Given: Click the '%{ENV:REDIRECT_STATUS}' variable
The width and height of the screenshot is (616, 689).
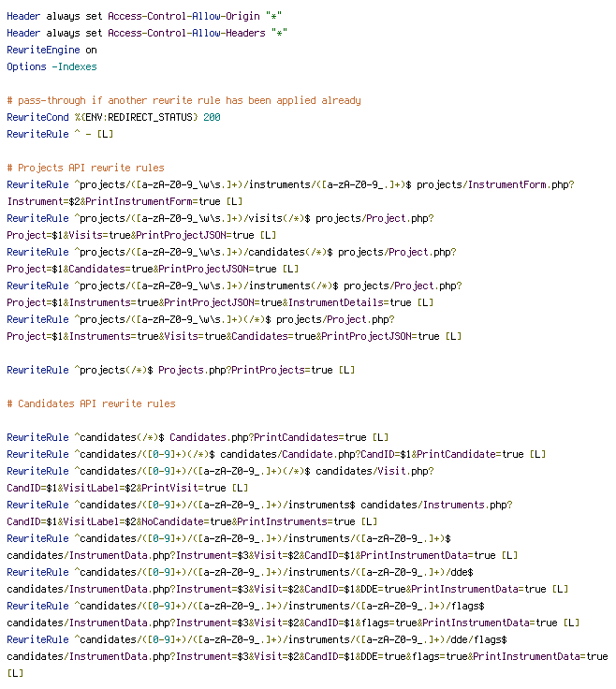Looking at the screenshot, I should coord(136,117).
